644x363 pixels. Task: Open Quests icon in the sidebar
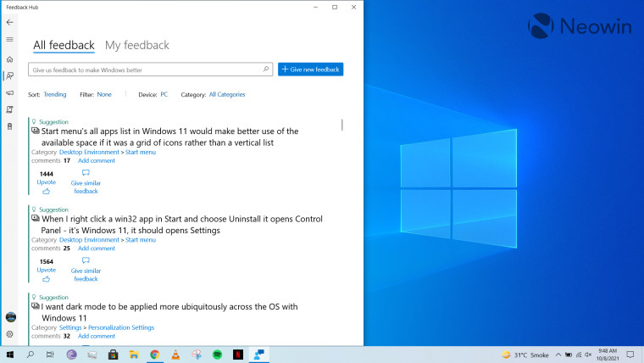[9, 109]
